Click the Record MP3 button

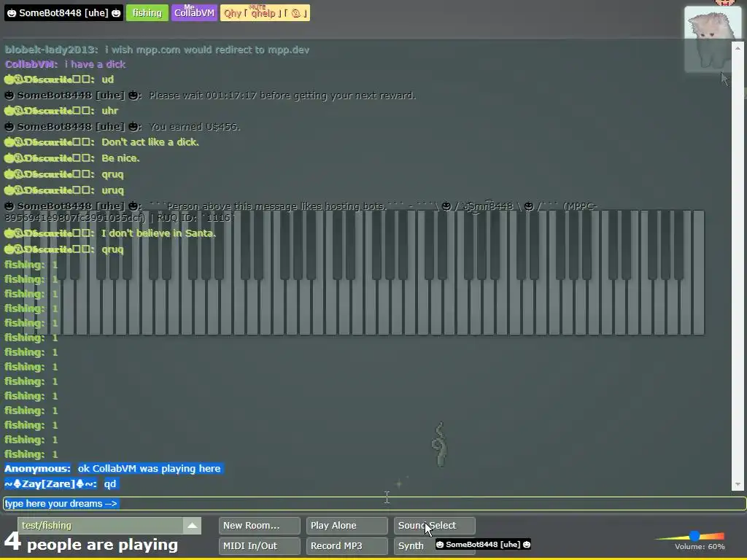click(x=347, y=545)
